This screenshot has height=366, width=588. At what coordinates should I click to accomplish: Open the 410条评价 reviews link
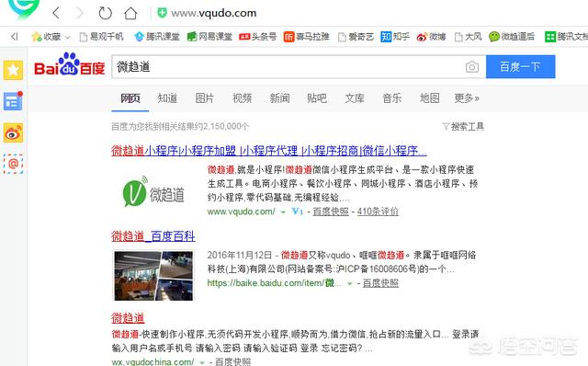[378, 212]
